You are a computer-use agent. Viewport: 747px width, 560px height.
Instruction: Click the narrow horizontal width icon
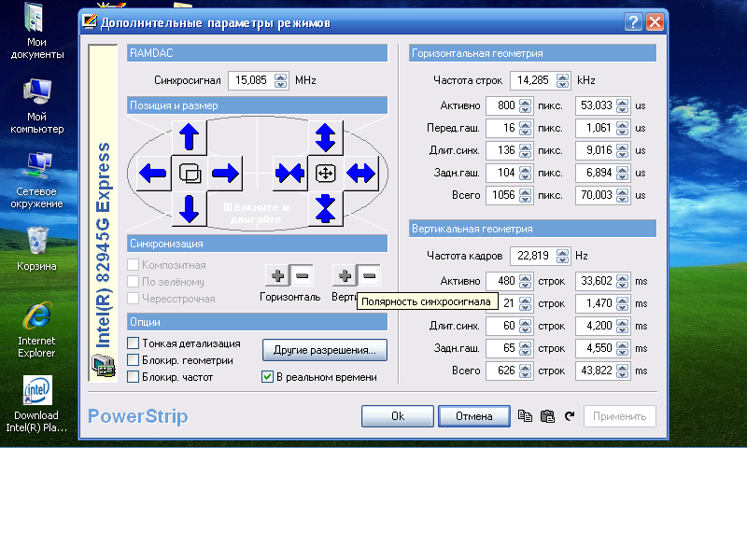pyautogui.click(x=289, y=173)
